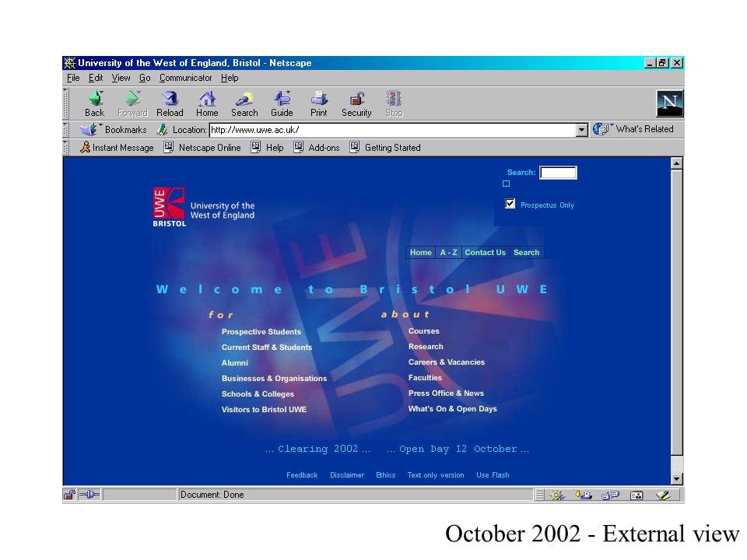Viewport: 747px width, 560px height.
Task: Open Visitors to Bristol UWE link
Action: coord(264,410)
